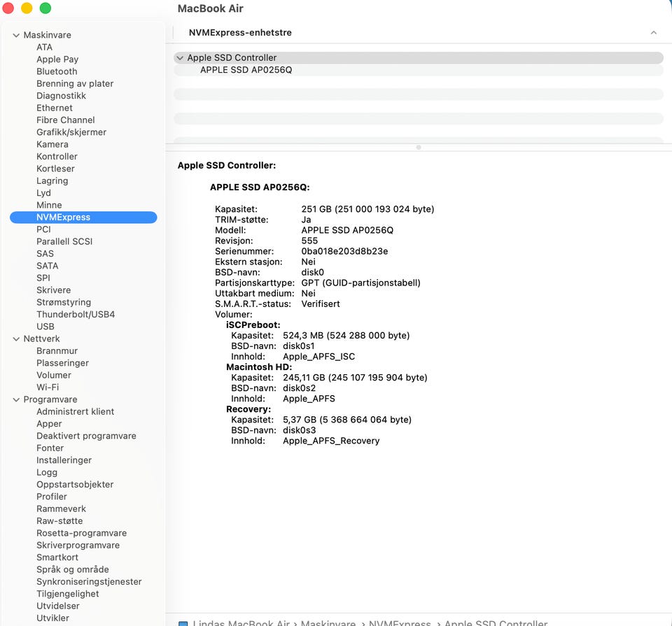Select Brenning av plater
The width and height of the screenshot is (672, 626).
75,83
